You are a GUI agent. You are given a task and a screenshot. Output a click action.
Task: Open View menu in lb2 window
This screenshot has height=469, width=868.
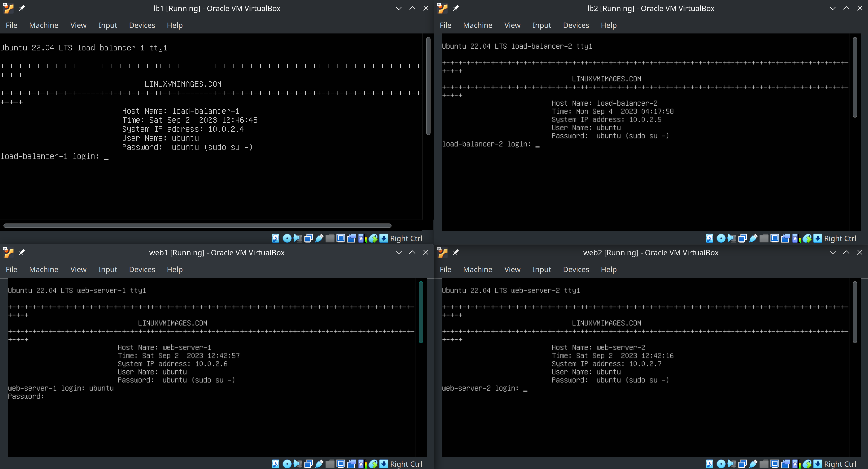[512, 25]
